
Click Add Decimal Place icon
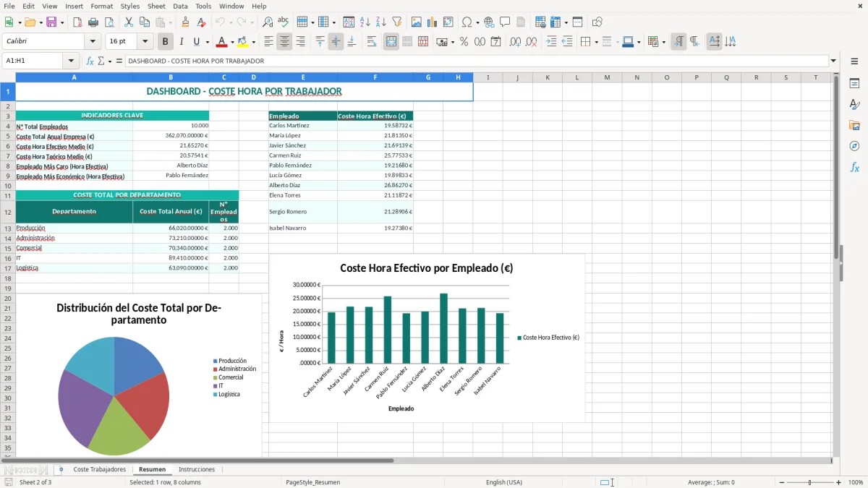pyautogui.click(x=515, y=42)
